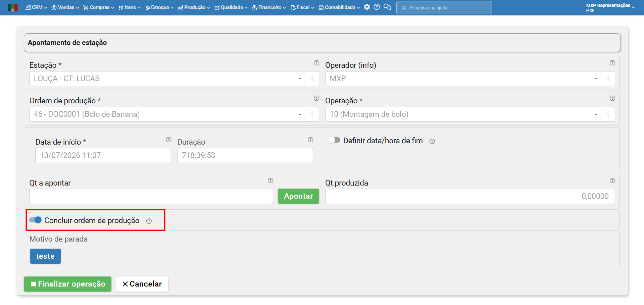The height and width of the screenshot is (305, 644).
Task: Open the MXP Representações account dropdown
Action: (610, 7)
